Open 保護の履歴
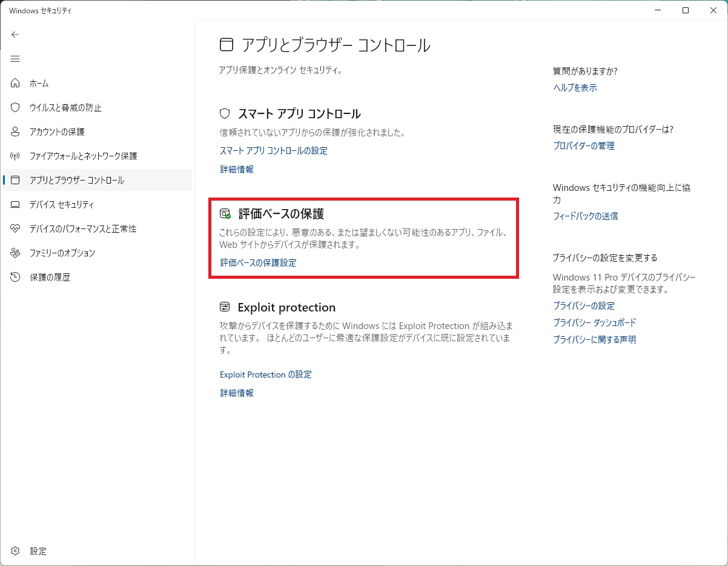Viewport: 728px width, 566px height. coord(98,277)
